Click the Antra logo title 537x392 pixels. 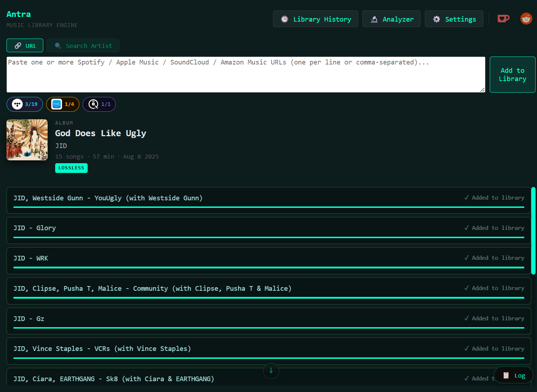[x=19, y=14]
